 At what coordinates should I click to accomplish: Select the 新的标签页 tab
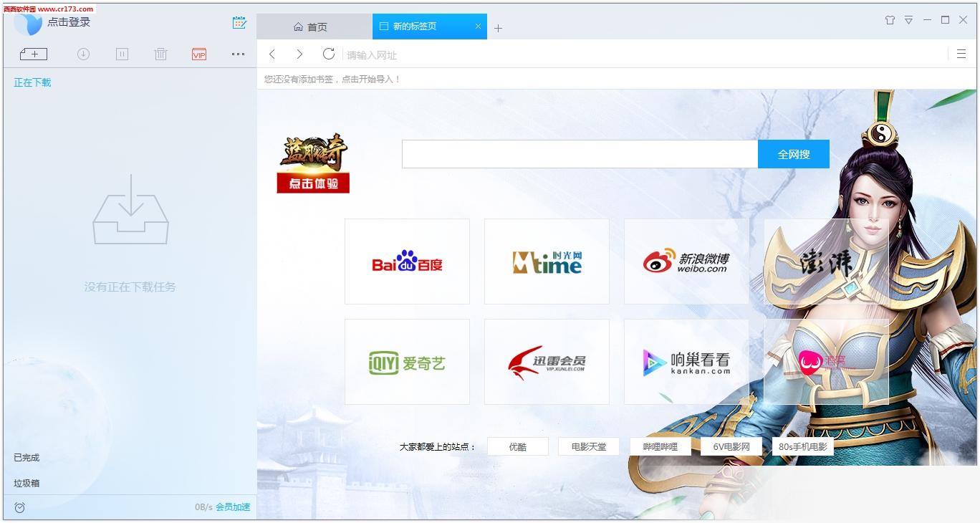coord(429,27)
